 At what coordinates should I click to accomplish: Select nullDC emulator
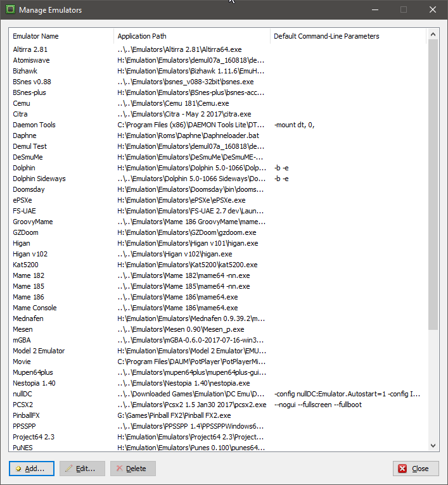pyautogui.click(x=218, y=394)
